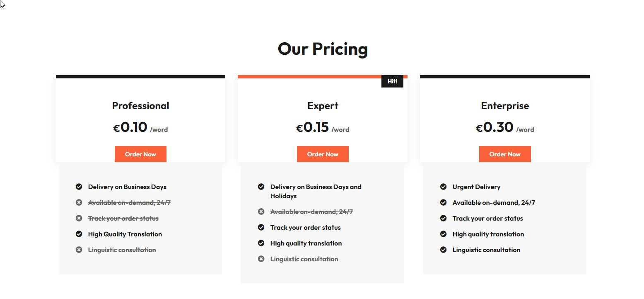The width and height of the screenshot is (644, 299).
Task: Order the Expert plan now
Action: (x=323, y=154)
